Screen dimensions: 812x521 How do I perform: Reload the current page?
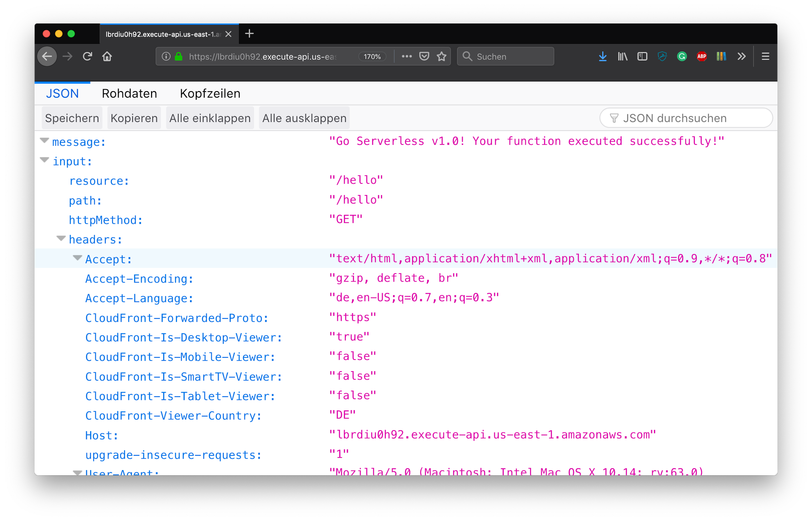point(87,56)
